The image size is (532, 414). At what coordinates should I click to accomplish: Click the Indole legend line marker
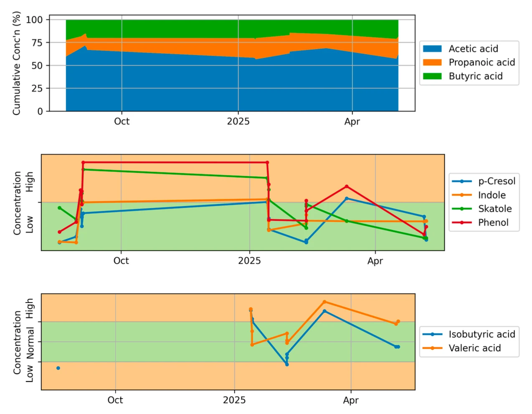click(x=462, y=195)
